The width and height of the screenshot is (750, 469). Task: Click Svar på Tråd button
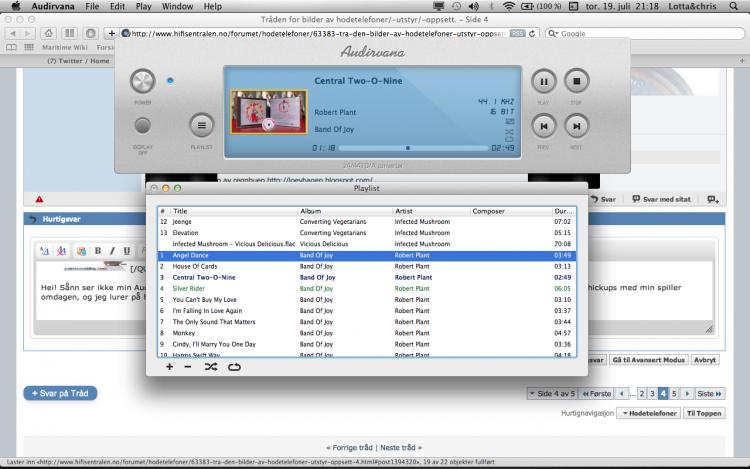click(60, 393)
